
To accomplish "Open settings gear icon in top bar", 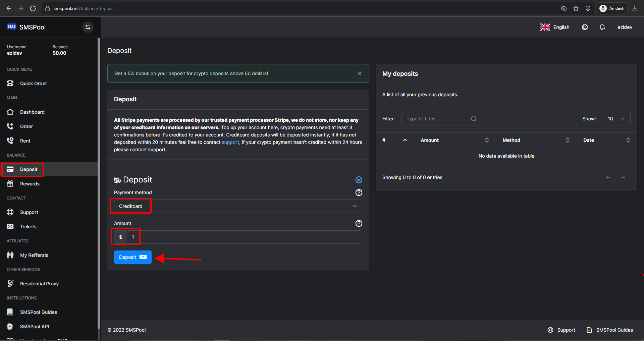I will [585, 27].
